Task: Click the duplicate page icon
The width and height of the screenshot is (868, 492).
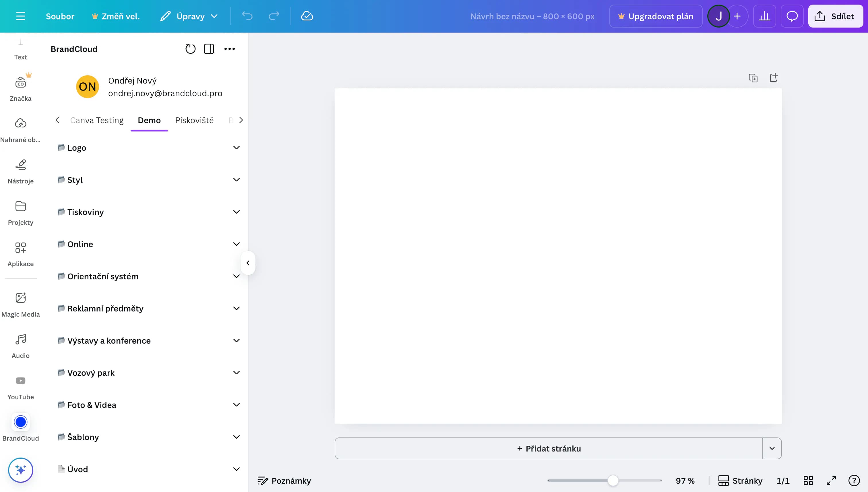Action: point(753,78)
